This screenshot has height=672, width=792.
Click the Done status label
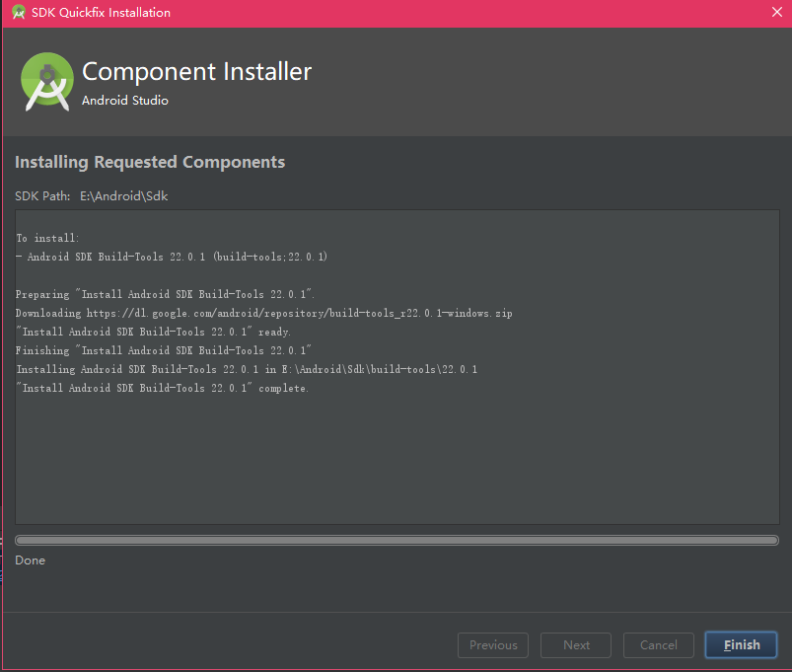tap(31, 560)
